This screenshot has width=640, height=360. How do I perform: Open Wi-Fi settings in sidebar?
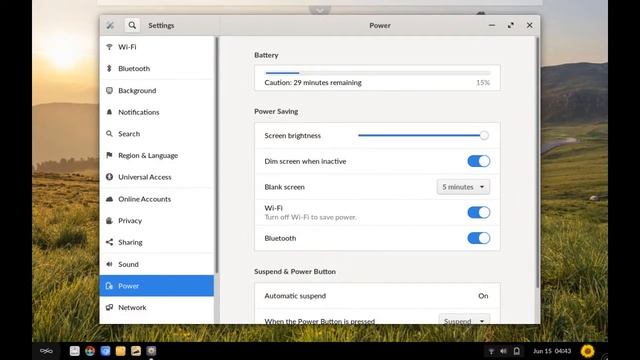(x=156, y=47)
